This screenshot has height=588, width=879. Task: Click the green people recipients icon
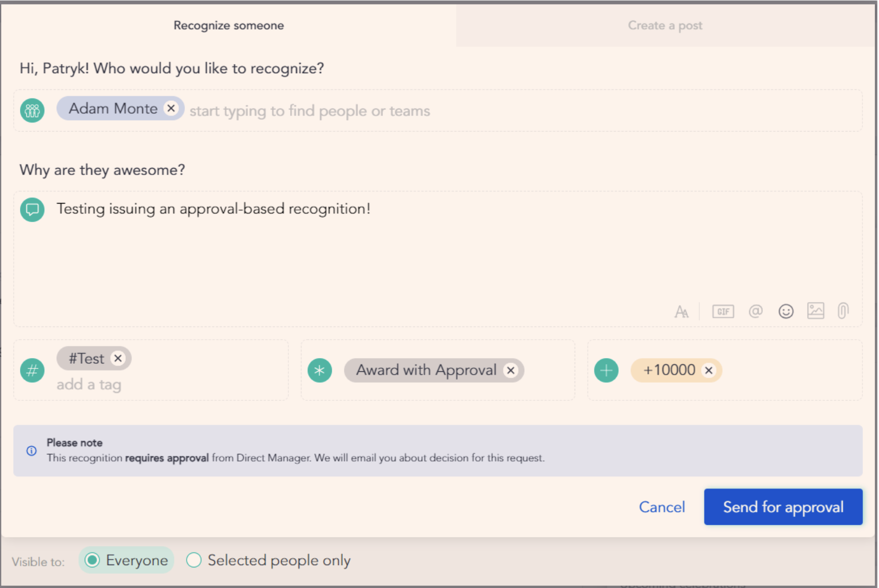click(x=33, y=110)
